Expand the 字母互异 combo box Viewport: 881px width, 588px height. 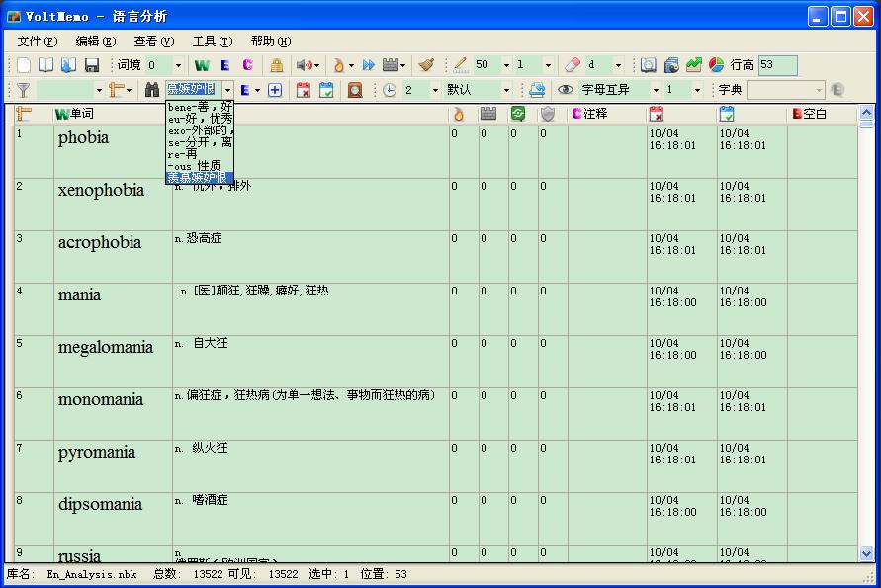click(652, 90)
